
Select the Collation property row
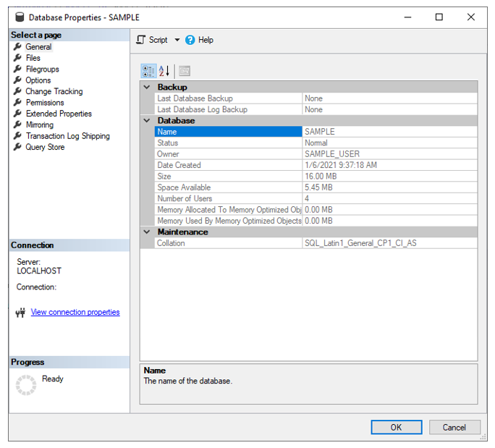click(x=316, y=242)
